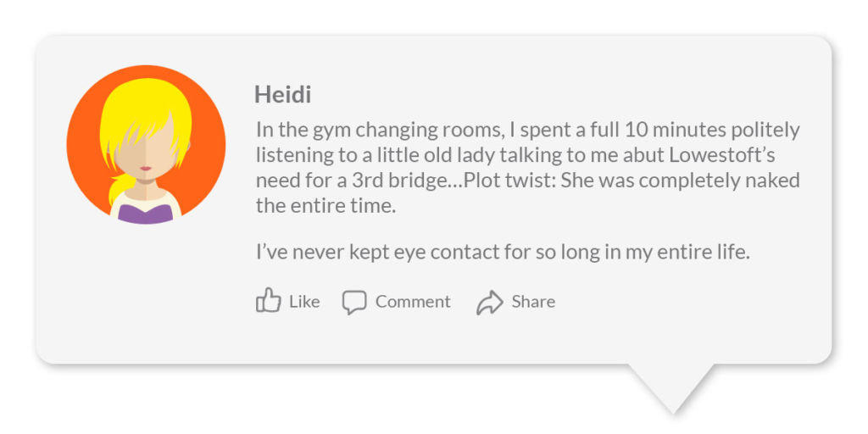Click the word "Lowestoft's" in the post
Viewport: 868px width, 434px height.
point(722,156)
